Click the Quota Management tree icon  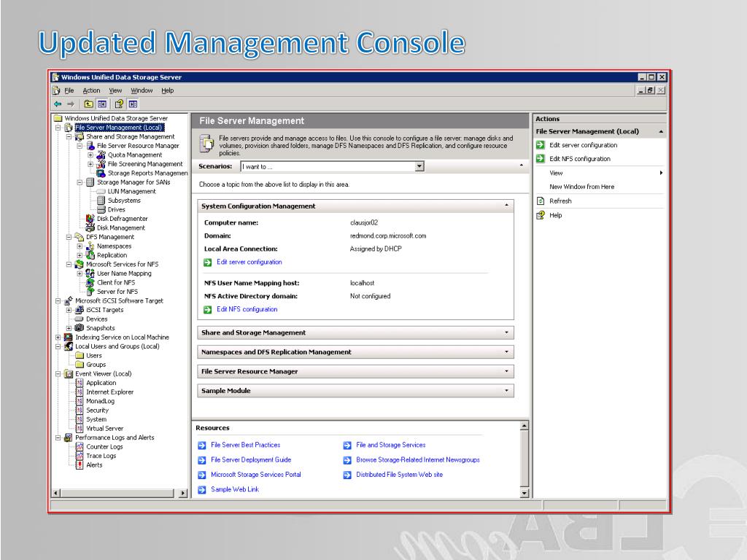(101, 155)
